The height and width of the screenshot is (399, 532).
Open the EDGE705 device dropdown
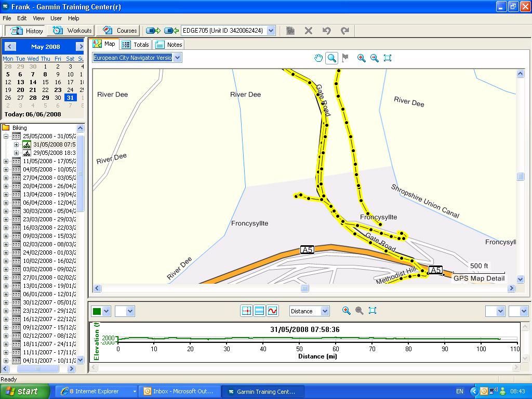(x=271, y=31)
